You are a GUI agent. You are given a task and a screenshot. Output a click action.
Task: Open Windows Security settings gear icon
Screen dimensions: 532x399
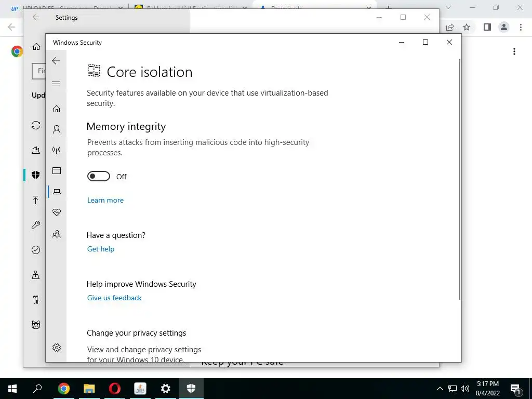pos(57,348)
